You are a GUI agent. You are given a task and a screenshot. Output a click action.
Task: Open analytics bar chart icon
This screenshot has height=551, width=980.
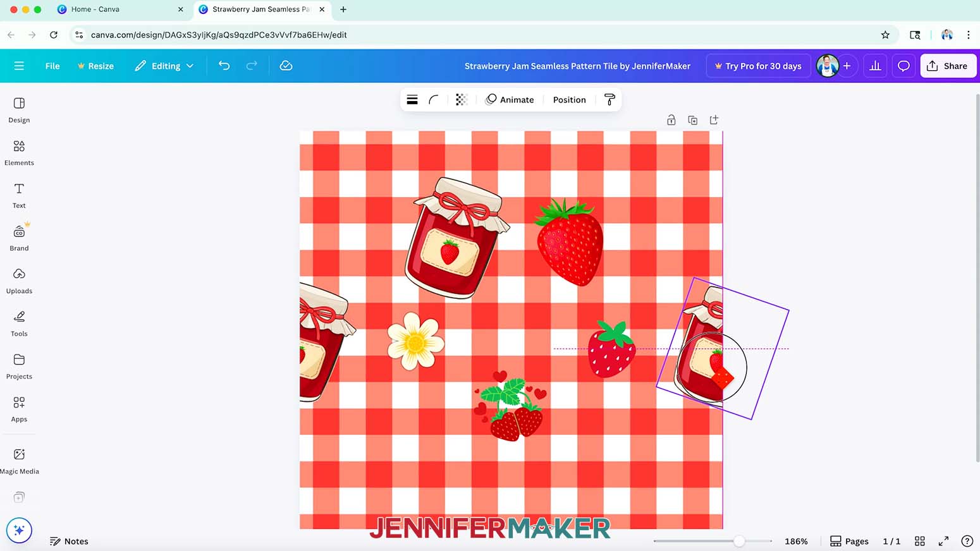point(875,66)
